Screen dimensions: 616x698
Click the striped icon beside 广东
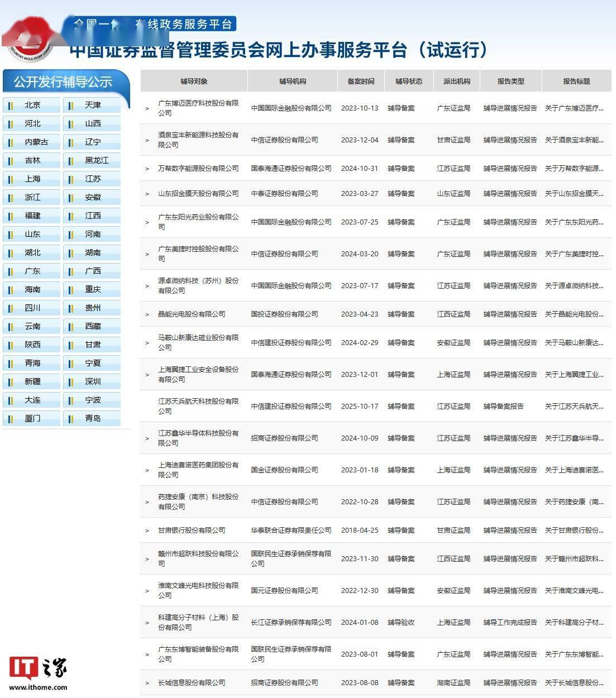pyautogui.click(x=11, y=271)
